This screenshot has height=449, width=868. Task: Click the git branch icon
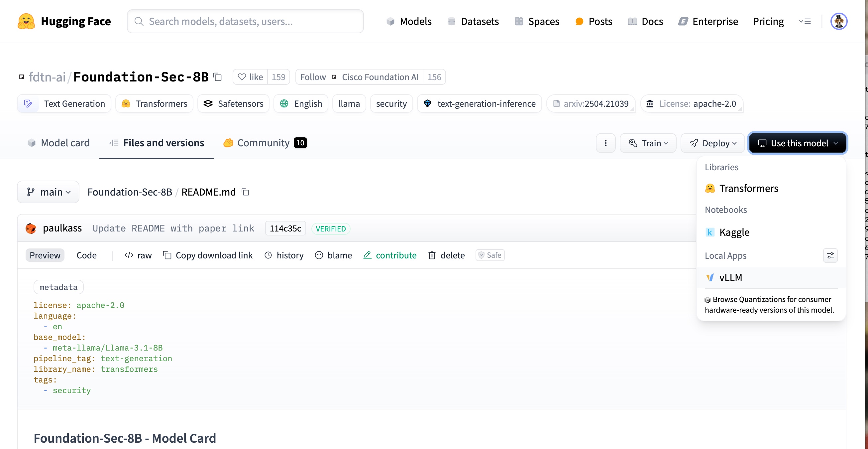click(x=31, y=192)
